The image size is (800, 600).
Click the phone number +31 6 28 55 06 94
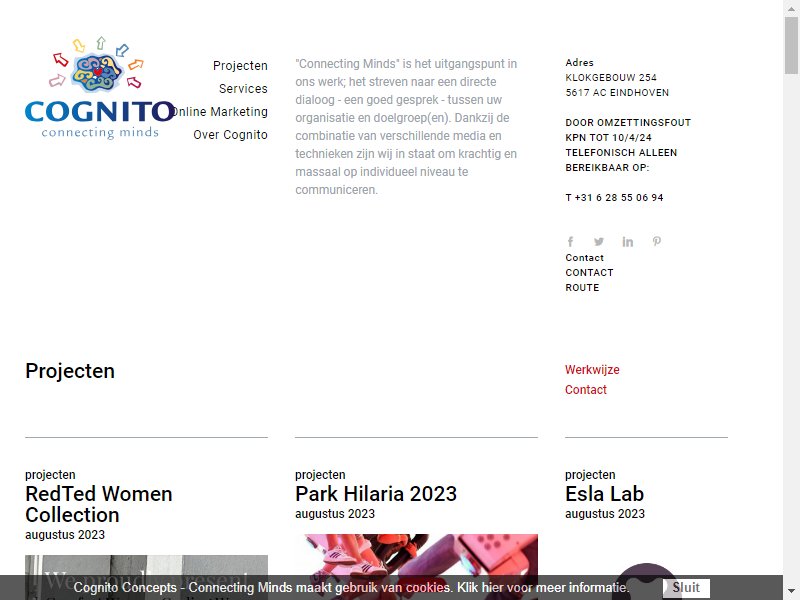614,197
